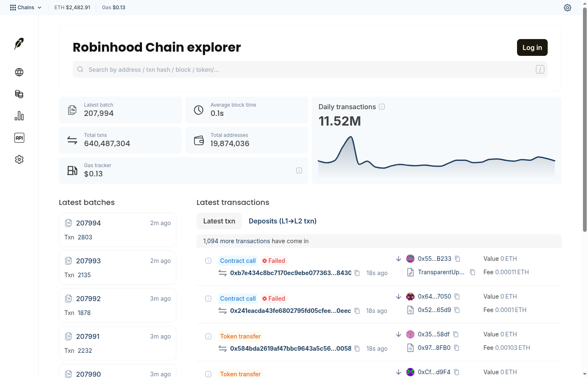Open address 0xCf...d9F4
The image size is (588, 378).
point(434,372)
